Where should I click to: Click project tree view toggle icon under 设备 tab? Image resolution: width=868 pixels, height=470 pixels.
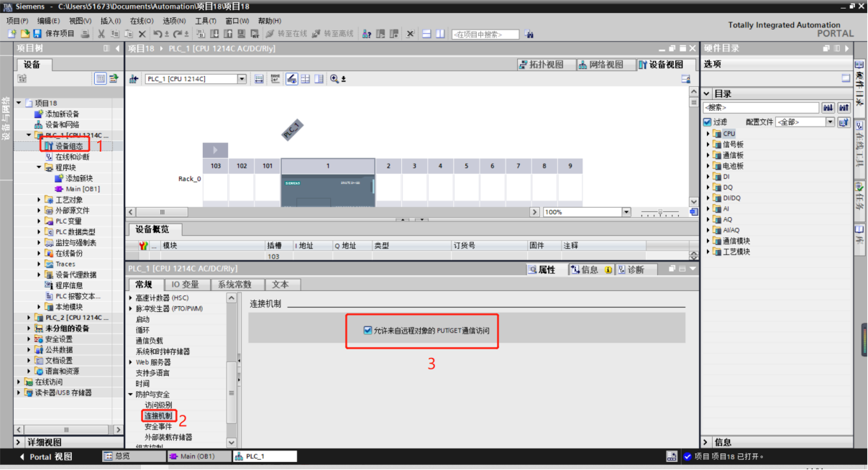(x=101, y=78)
